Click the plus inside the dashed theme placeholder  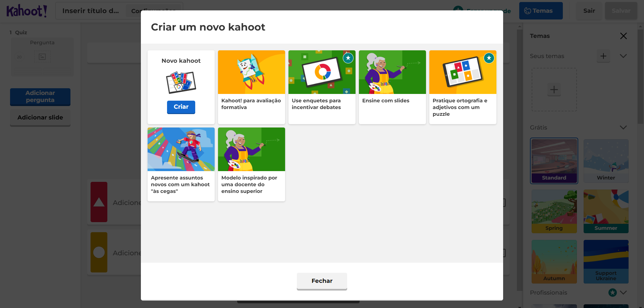(x=554, y=90)
